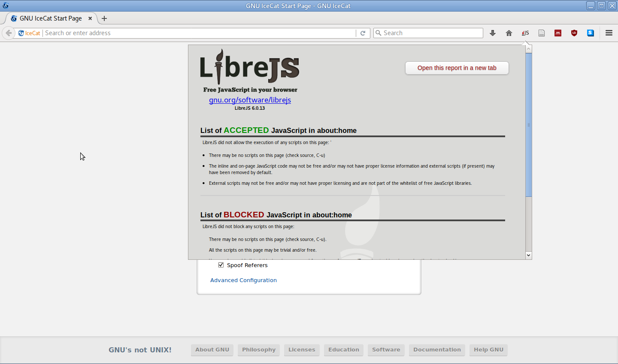Click the blue S extension icon

click(x=591, y=33)
